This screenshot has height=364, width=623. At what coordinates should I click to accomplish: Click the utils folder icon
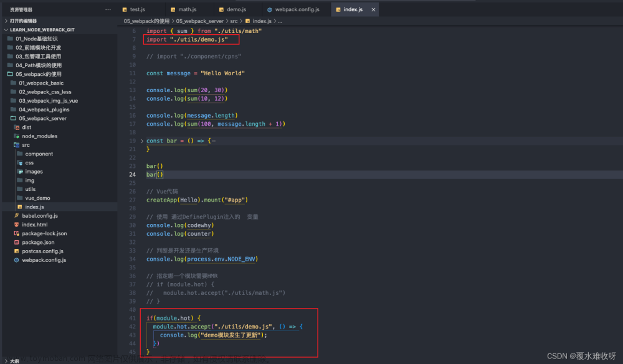pos(20,189)
